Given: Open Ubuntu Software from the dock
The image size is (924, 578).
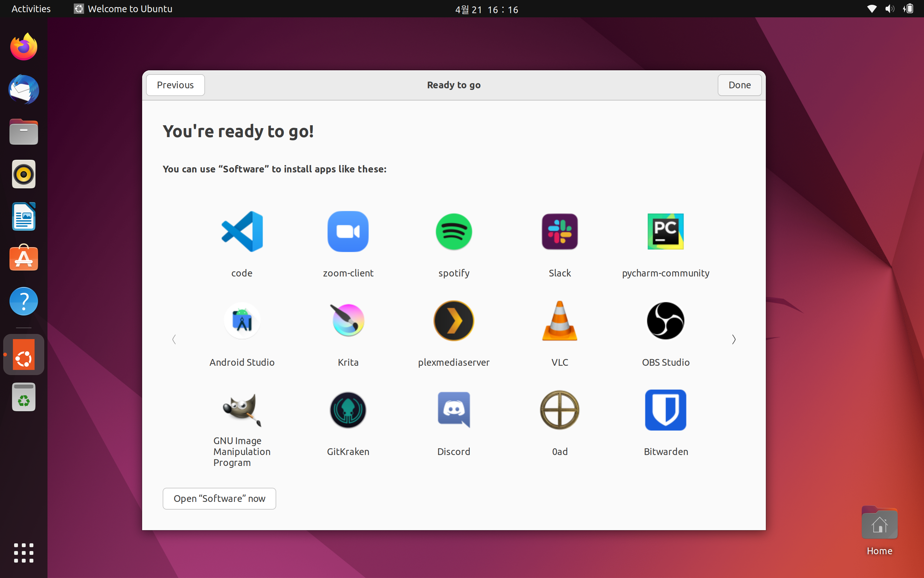Looking at the screenshot, I should tap(24, 258).
